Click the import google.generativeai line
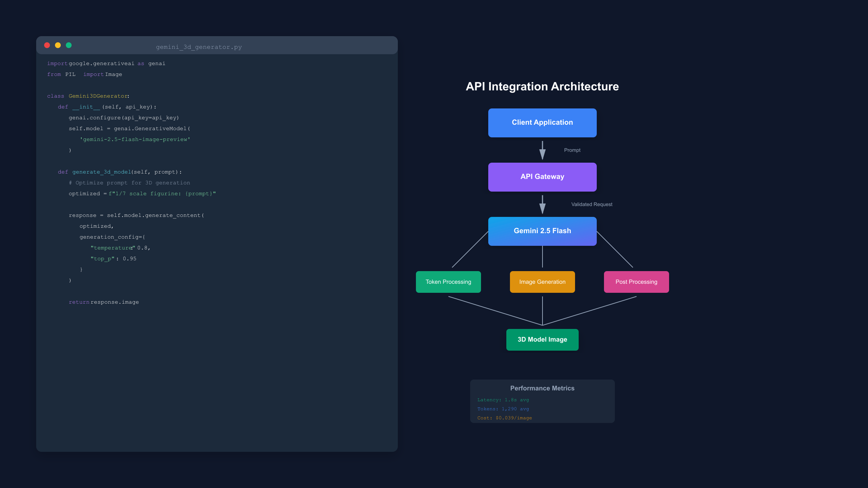 click(x=106, y=64)
